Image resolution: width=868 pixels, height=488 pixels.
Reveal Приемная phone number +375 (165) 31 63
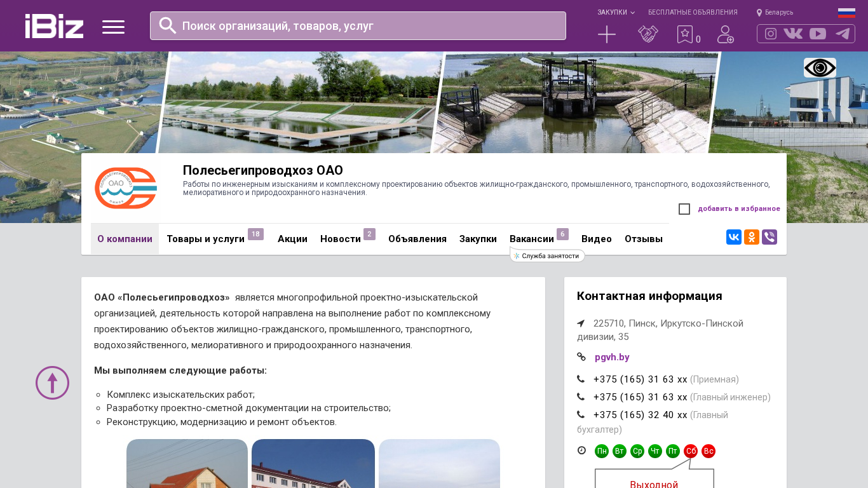(641, 379)
